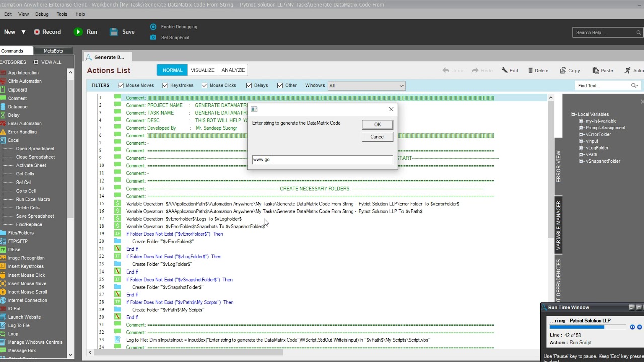Expand the vSnapshotFolder variable node

581,161
